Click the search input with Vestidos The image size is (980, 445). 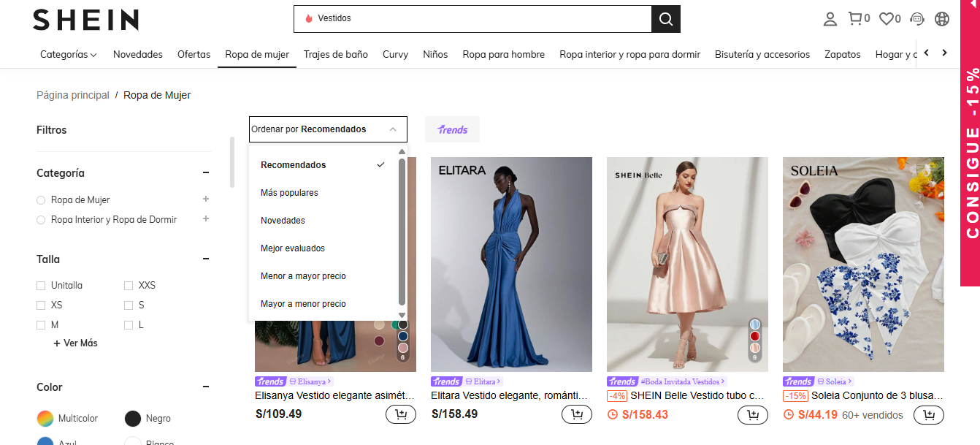pyautogui.click(x=472, y=19)
